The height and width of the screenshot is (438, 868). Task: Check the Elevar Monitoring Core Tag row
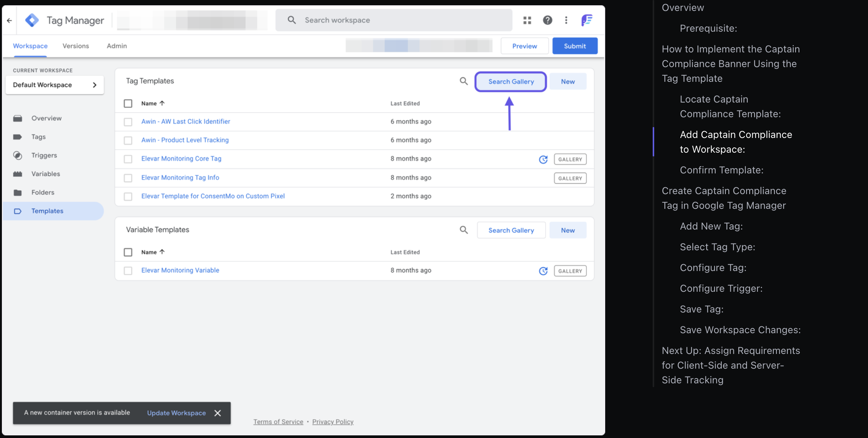click(x=128, y=159)
